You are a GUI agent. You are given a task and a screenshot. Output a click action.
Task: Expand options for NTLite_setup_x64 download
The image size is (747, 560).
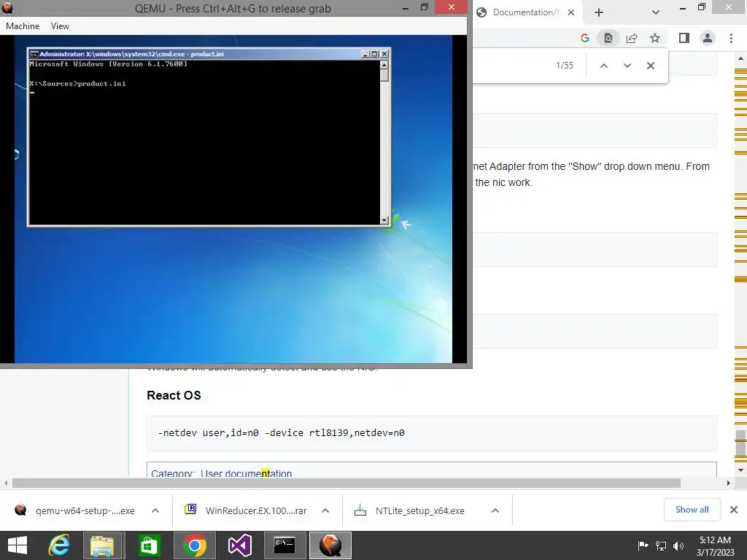pos(495,510)
